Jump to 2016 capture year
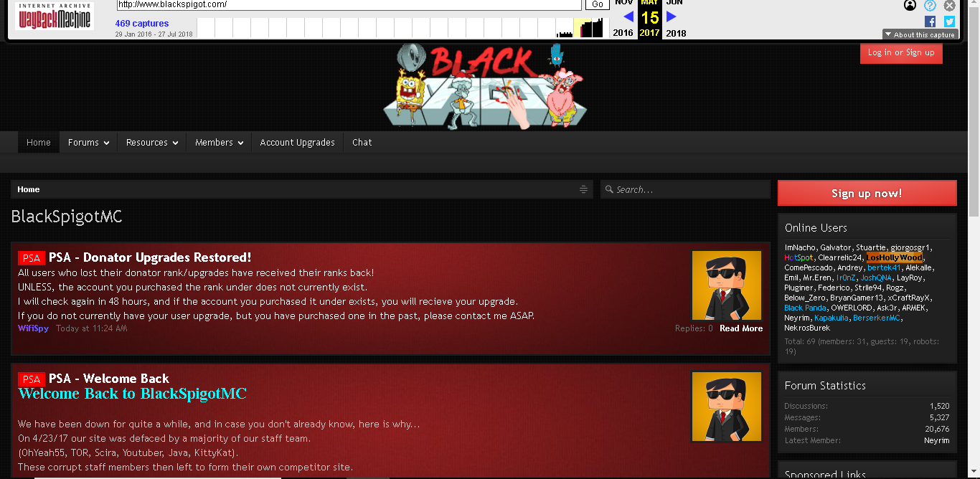The image size is (980, 479). coord(623,33)
